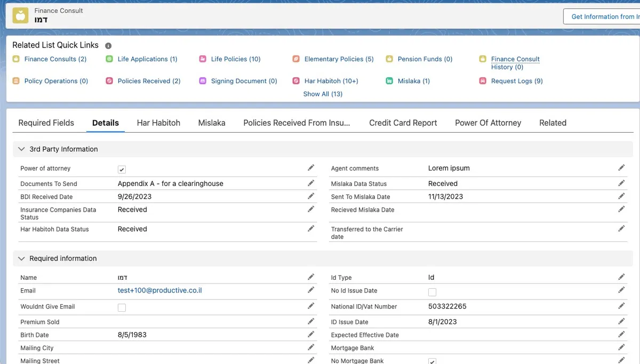Open Policies Received From Insu... tab
640x364 pixels.
point(297,123)
